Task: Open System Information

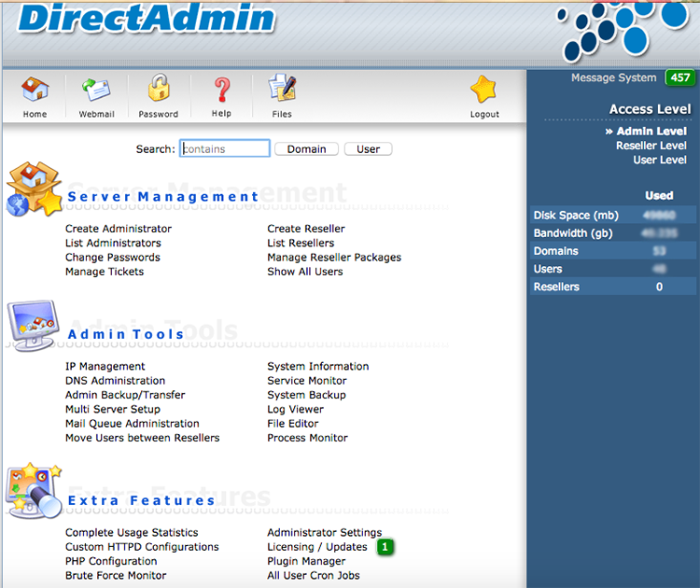Action: click(x=318, y=366)
